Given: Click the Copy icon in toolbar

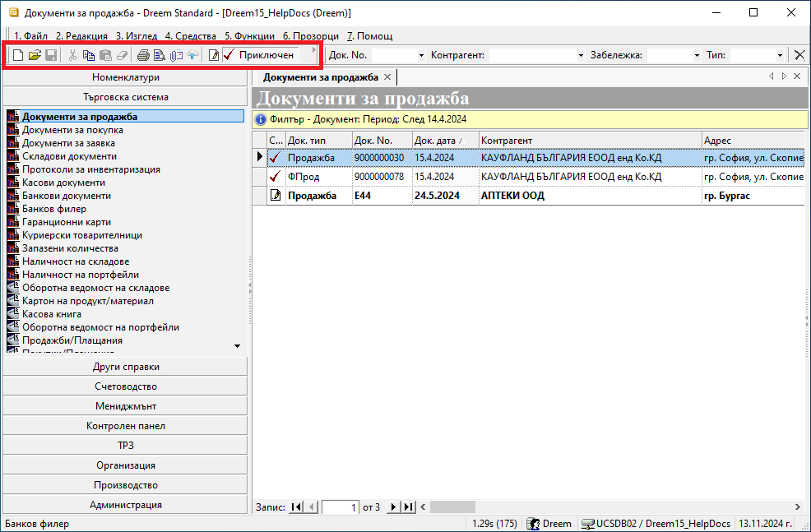Looking at the screenshot, I should 89,55.
